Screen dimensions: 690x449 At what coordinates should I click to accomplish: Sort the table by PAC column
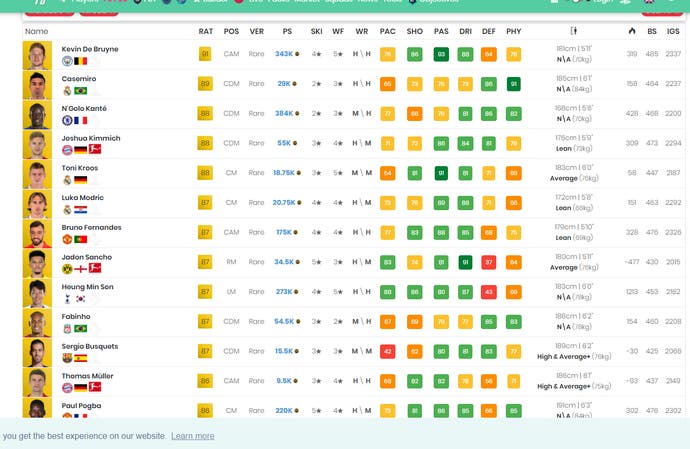pyautogui.click(x=388, y=31)
